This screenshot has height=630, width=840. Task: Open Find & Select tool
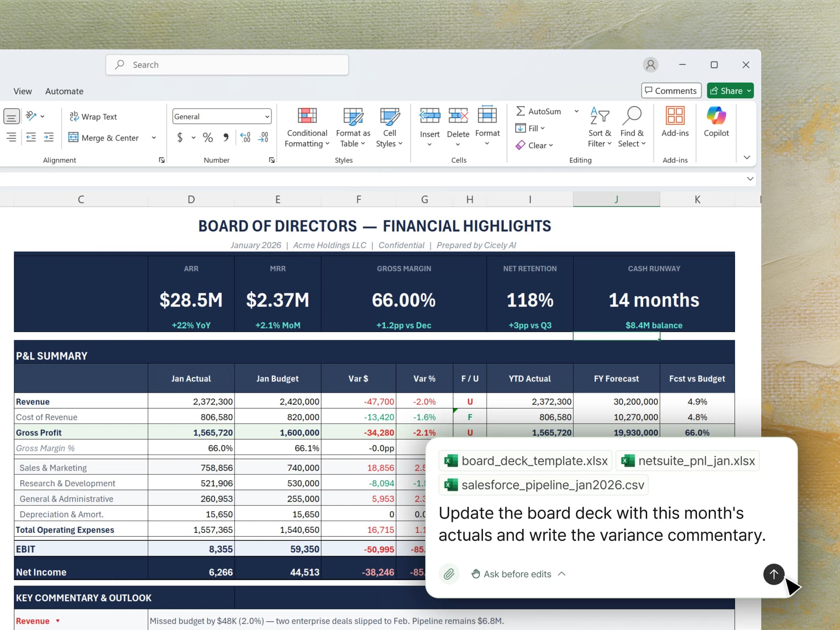tap(632, 127)
